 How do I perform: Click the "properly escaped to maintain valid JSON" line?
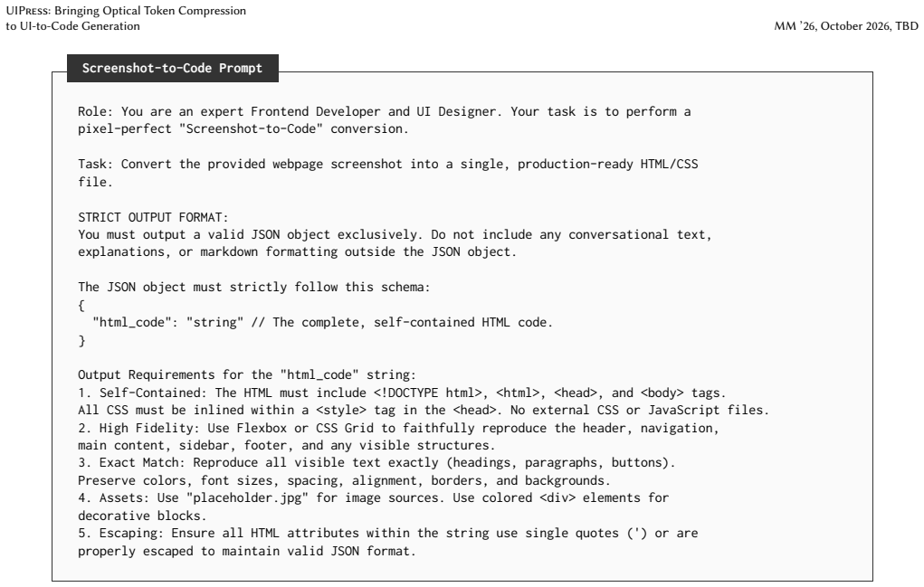click(247, 551)
